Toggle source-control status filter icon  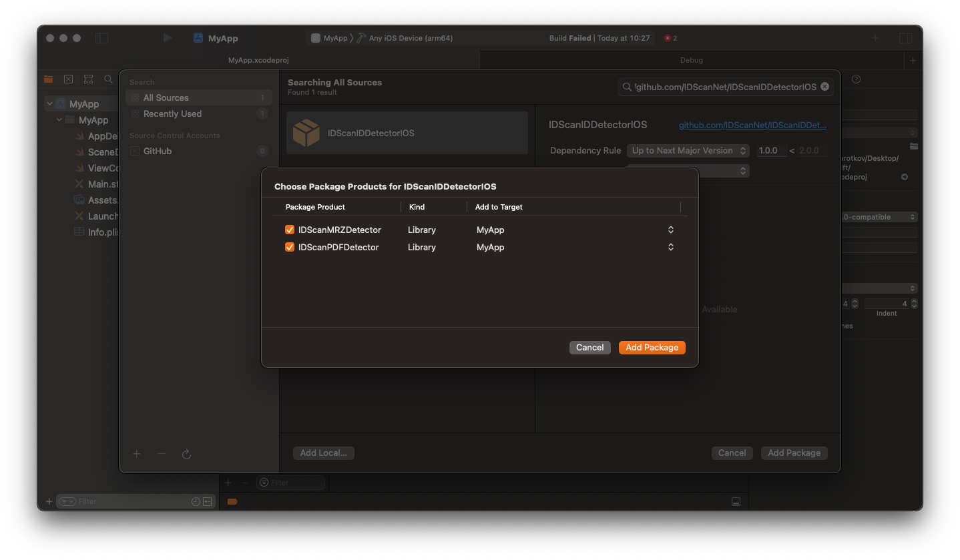pyautogui.click(x=207, y=501)
